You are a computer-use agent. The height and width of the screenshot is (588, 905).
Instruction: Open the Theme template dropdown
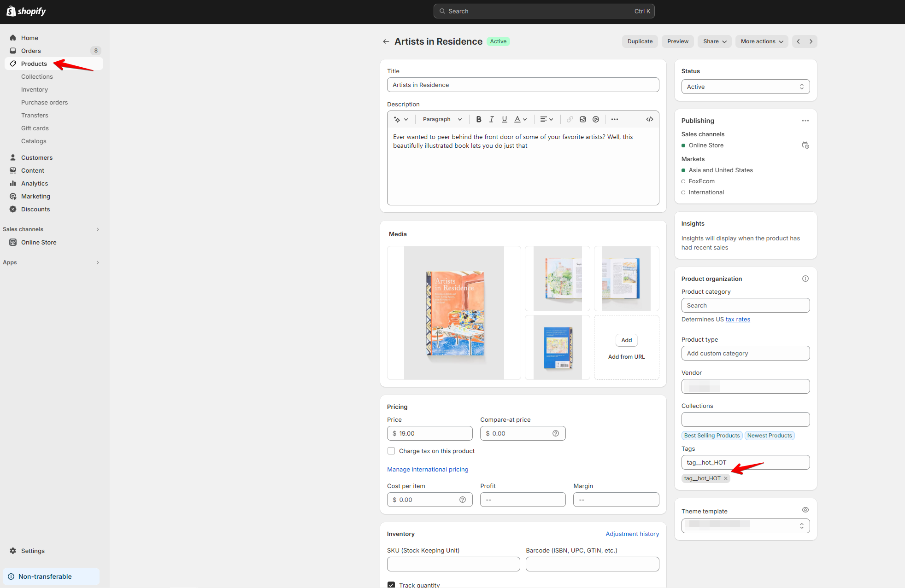tap(746, 526)
